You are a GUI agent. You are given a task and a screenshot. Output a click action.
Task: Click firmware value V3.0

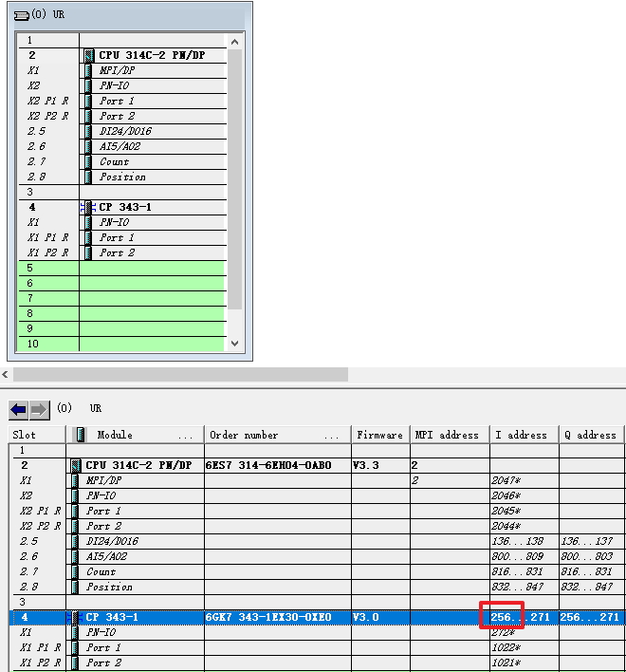click(366, 617)
